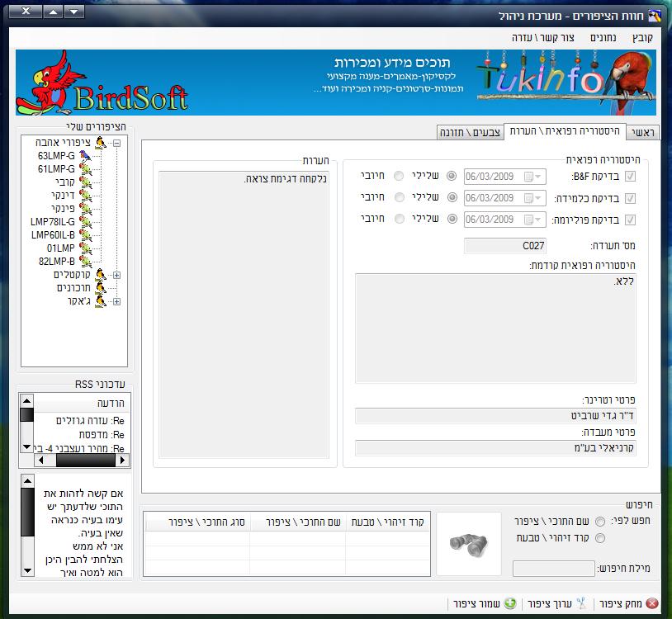Expand the קוקטלים tree node

click(x=116, y=275)
